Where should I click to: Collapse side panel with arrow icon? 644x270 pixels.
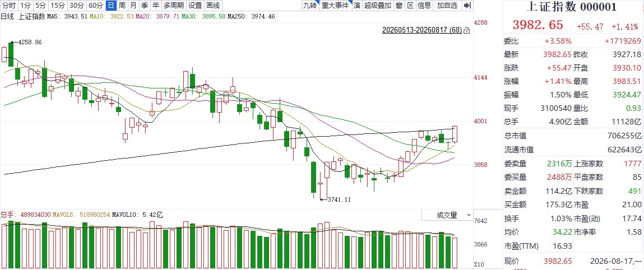467,6
